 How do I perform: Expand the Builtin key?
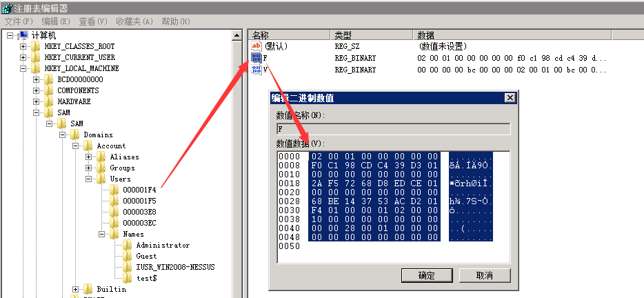[76, 289]
